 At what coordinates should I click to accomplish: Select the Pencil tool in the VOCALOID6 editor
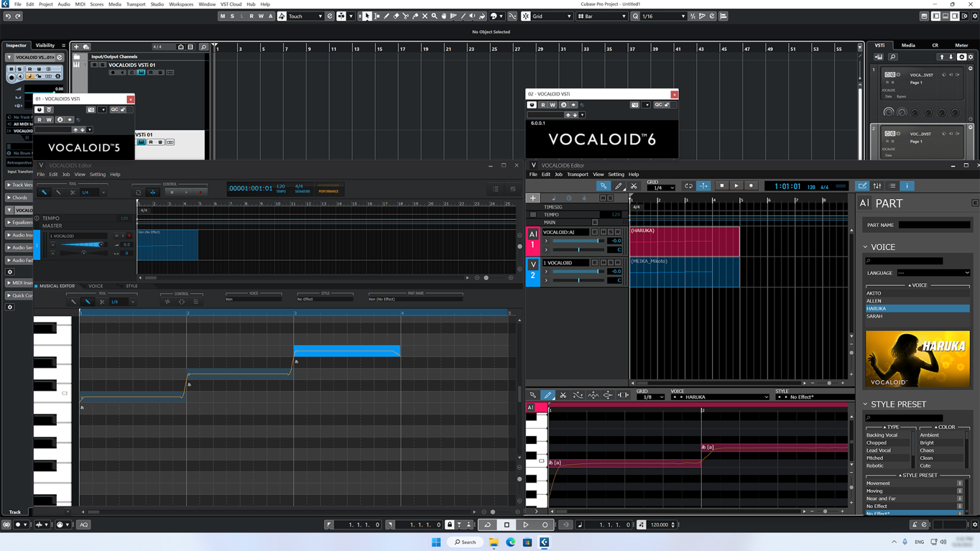coord(618,186)
